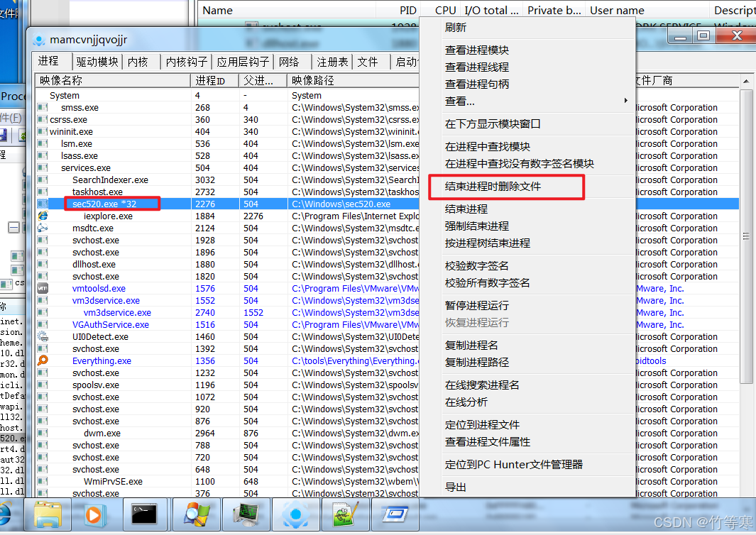This screenshot has height=535, width=756.
Task: Click the vmtoolsd.exe VMware icon
Action: pos(43,288)
